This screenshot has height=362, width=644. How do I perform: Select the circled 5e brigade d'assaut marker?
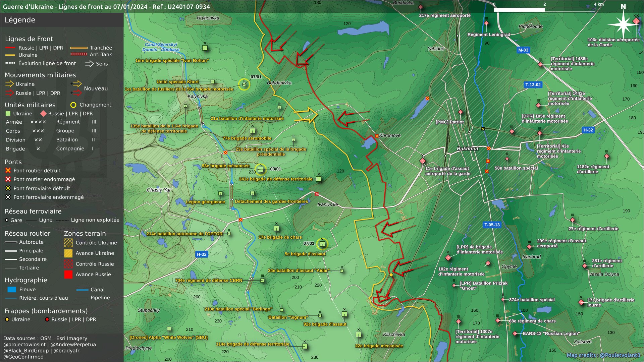(x=322, y=244)
